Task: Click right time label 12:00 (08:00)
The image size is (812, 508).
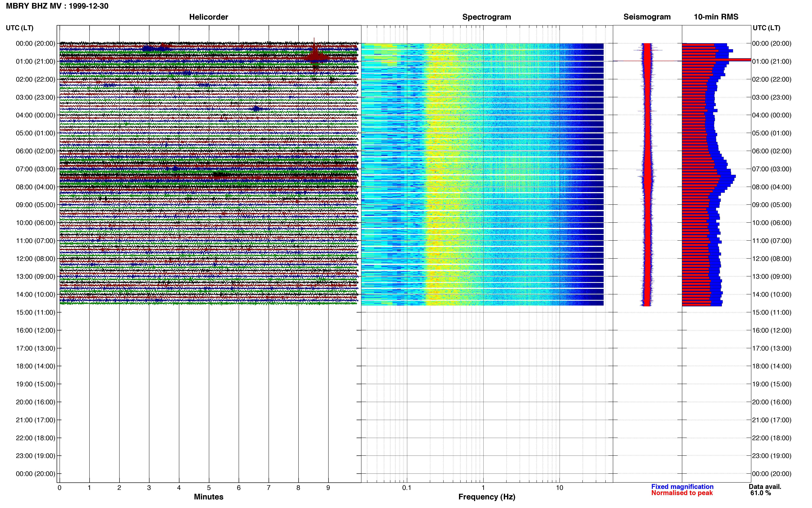Action: tap(772, 259)
